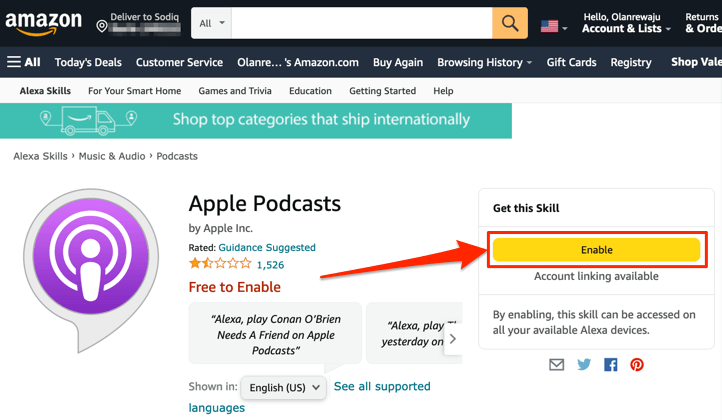722x420 pixels.
Task: Expand the search category All dropdown
Action: tap(213, 22)
